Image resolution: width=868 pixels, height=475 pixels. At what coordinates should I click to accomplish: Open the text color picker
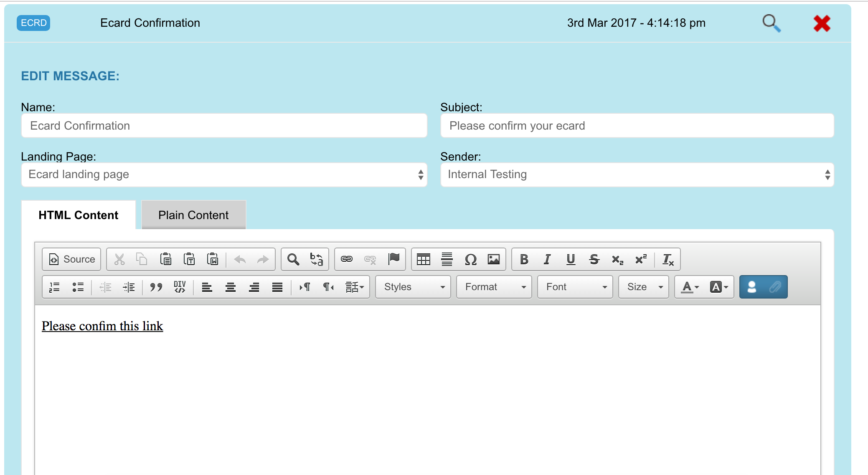tap(690, 287)
